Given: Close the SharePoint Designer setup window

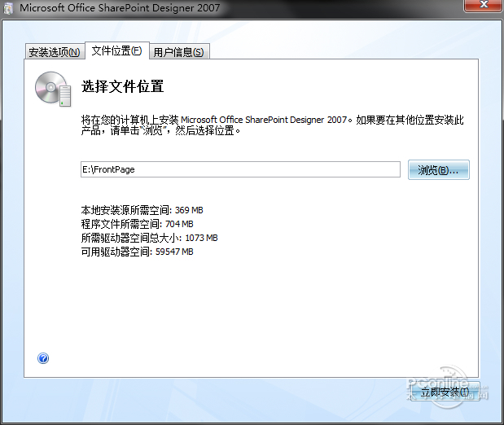Looking at the screenshot, I should [x=483, y=5].
